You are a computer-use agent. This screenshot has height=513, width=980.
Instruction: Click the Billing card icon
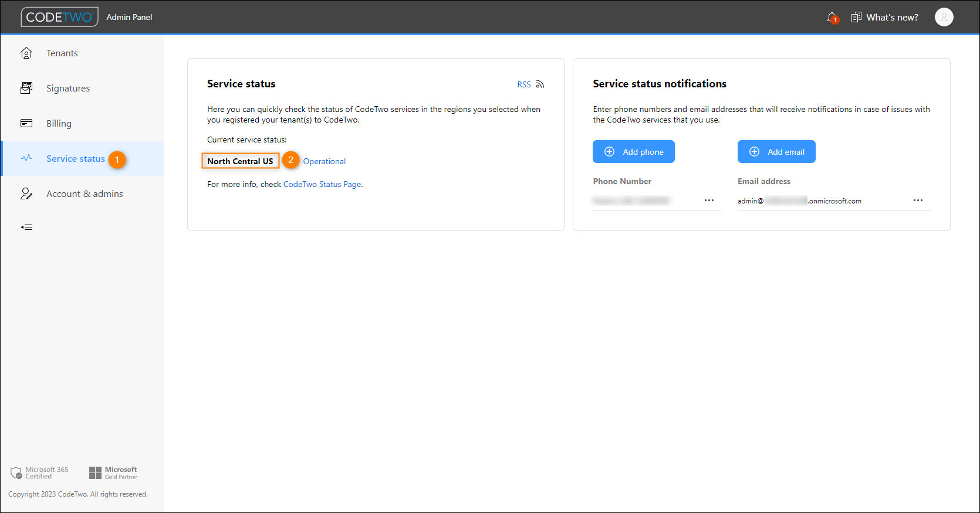click(x=26, y=124)
